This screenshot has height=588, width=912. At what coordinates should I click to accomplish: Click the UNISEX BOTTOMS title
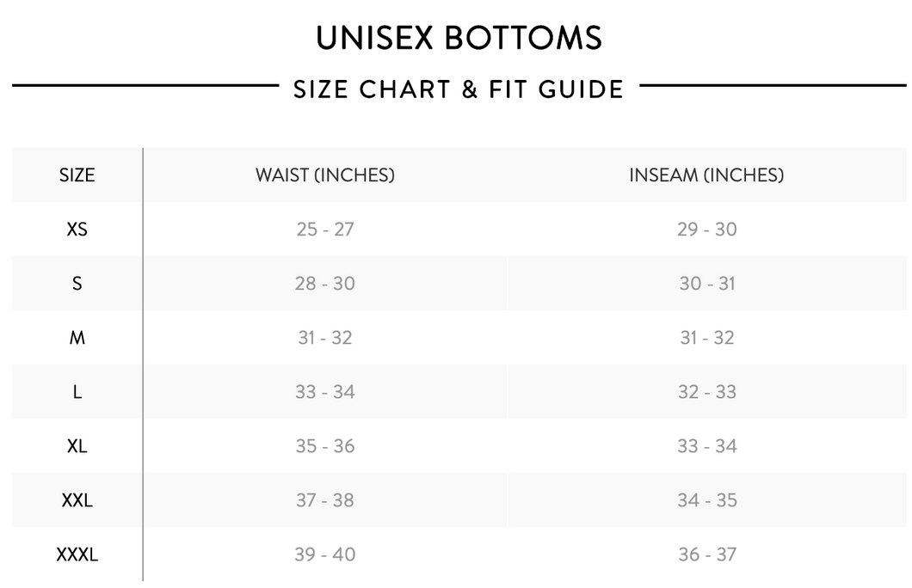pos(459,38)
